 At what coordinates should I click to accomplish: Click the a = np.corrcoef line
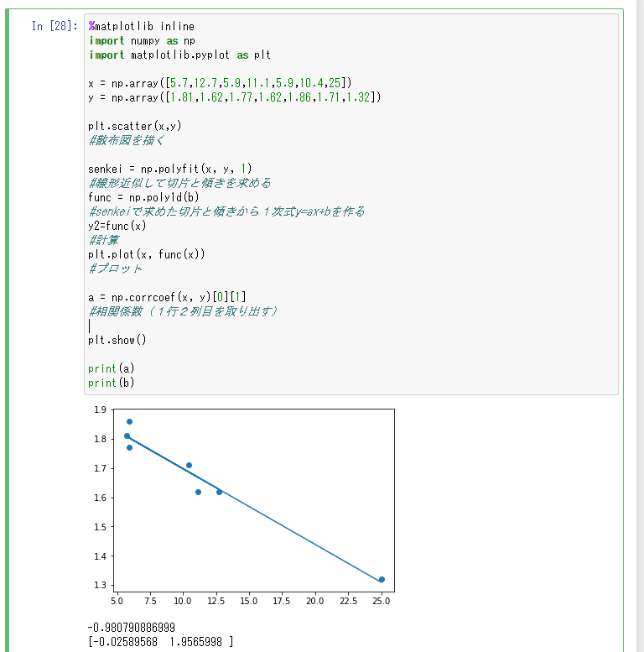pos(167,297)
